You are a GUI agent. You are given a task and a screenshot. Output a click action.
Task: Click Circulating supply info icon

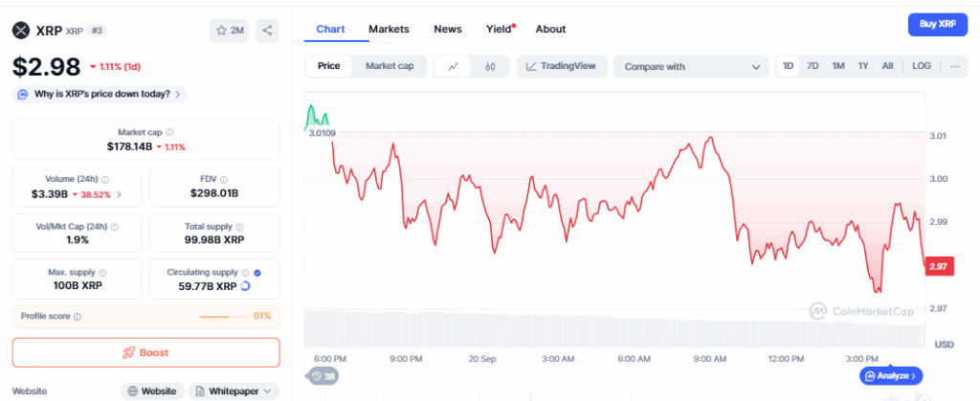[x=245, y=273]
